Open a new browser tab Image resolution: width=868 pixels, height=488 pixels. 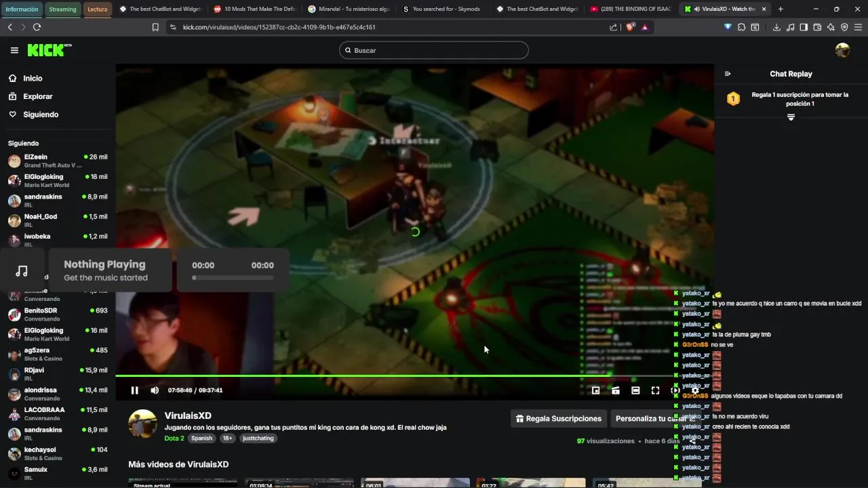(781, 9)
